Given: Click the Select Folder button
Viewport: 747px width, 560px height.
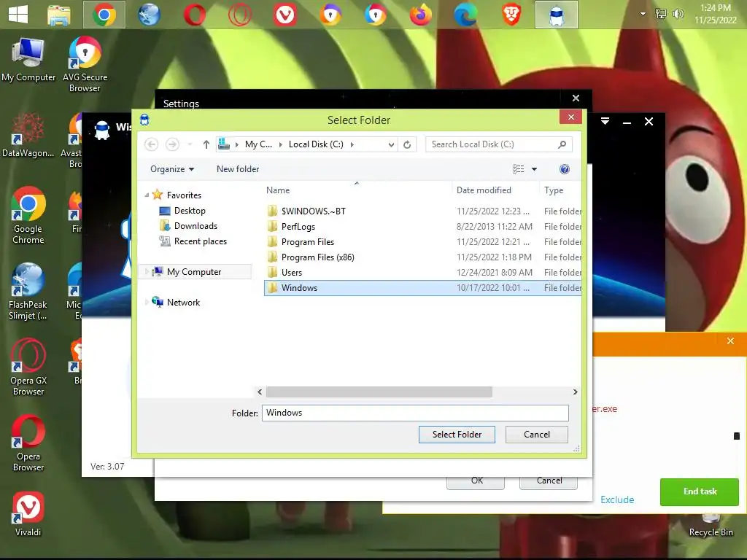Looking at the screenshot, I should pyautogui.click(x=457, y=435).
